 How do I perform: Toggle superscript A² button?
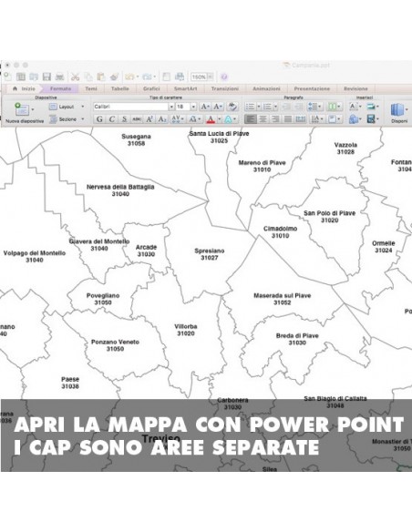point(149,119)
